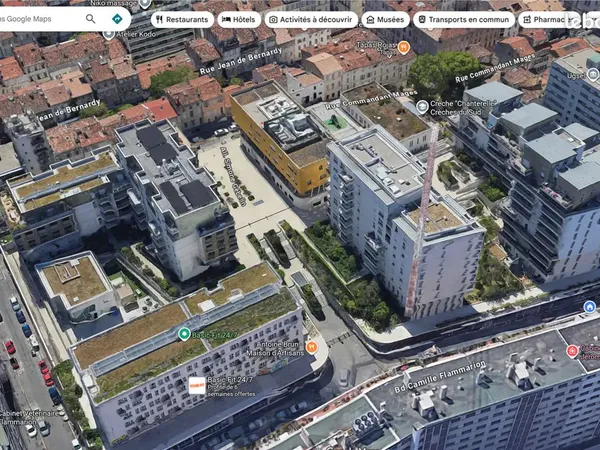Click the Basic-Fit 24/7 sponsored logo
The height and width of the screenshot is (450, 600).
tap(197, 386)
